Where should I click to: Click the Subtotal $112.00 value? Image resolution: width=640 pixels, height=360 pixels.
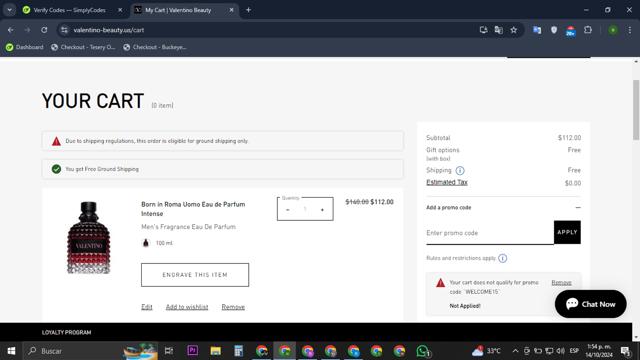(x=569, y=138)
